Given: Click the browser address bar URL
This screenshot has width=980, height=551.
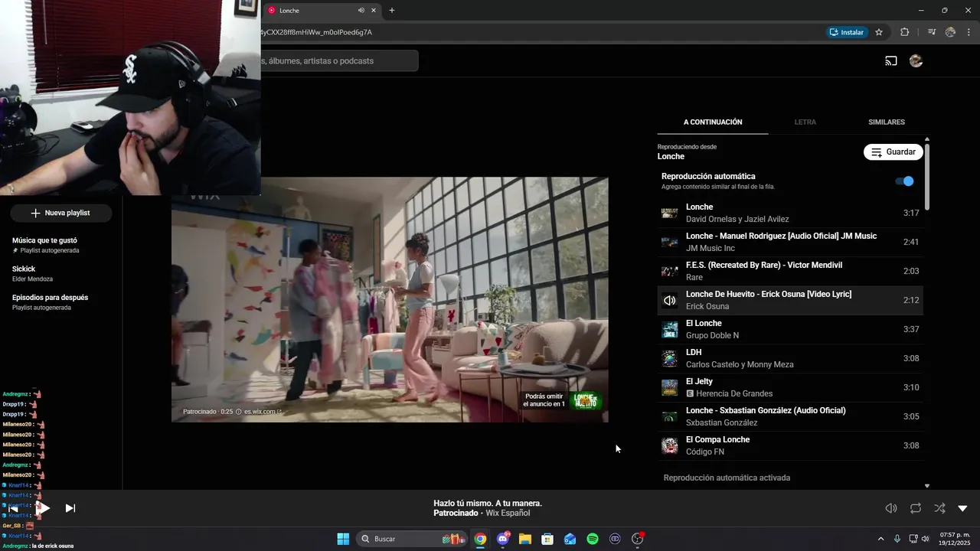Looking at the screenshot, I should (317, 32).
